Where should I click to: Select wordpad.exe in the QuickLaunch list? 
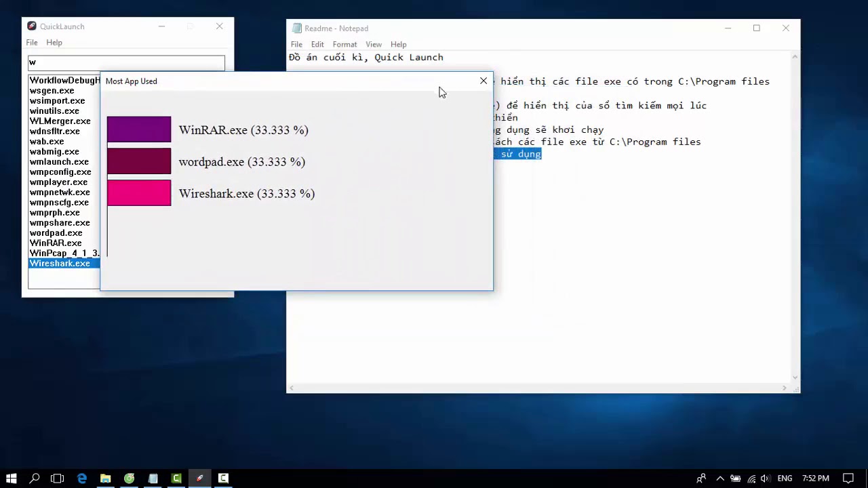coord(64,233)
